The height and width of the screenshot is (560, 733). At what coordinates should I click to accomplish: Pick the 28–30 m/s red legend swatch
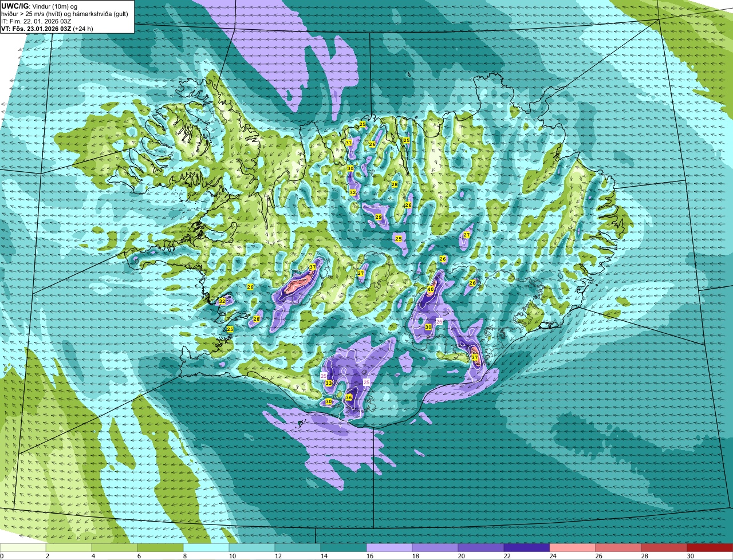[664, 548]
